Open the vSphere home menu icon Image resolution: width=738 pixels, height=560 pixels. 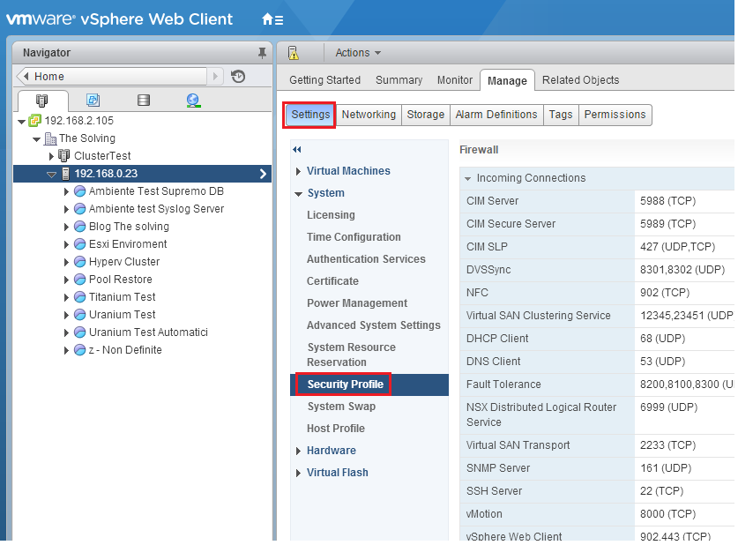(x=272, y=19)
